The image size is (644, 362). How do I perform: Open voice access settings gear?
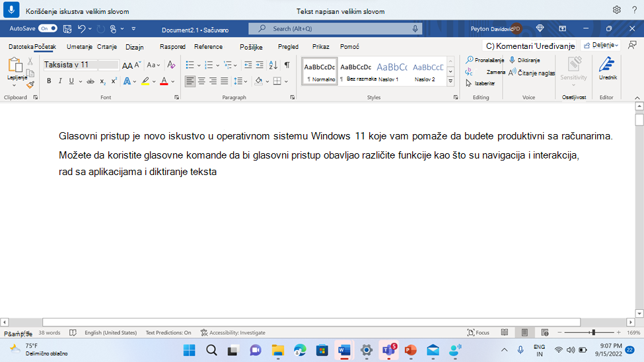click(616, 10)
